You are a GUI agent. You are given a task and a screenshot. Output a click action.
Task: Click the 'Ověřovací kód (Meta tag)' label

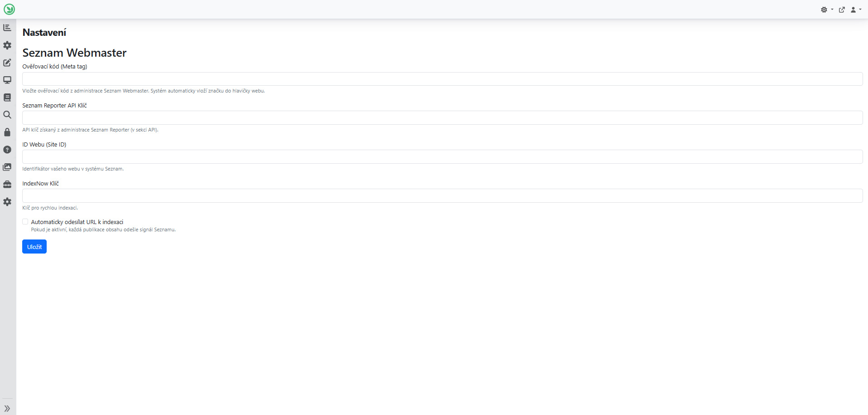click(x=55, y=67)
